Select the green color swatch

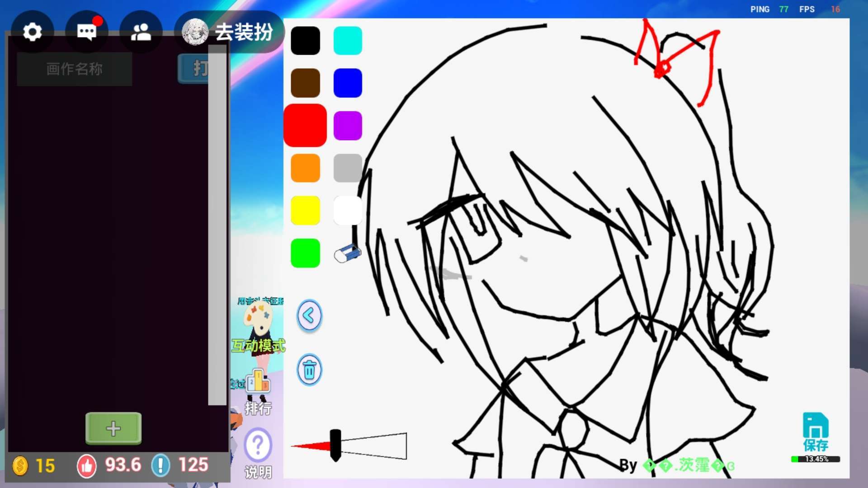point(305,253)
